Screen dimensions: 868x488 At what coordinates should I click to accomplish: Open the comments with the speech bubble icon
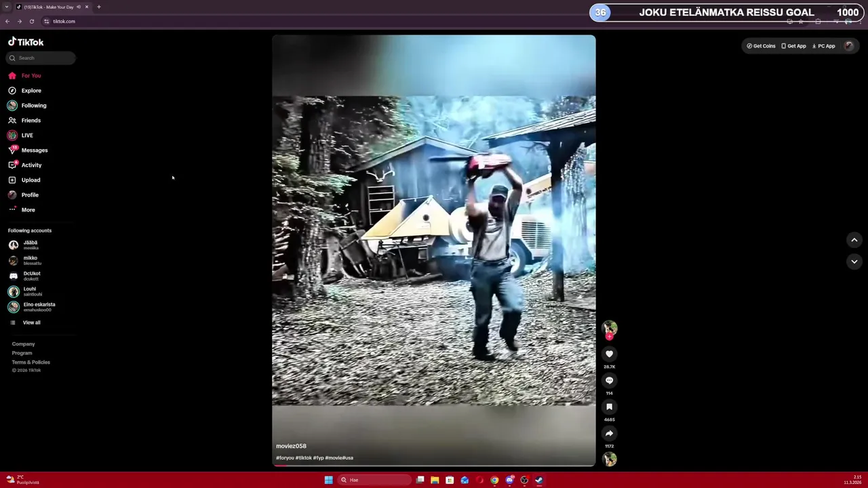point(609,380)
